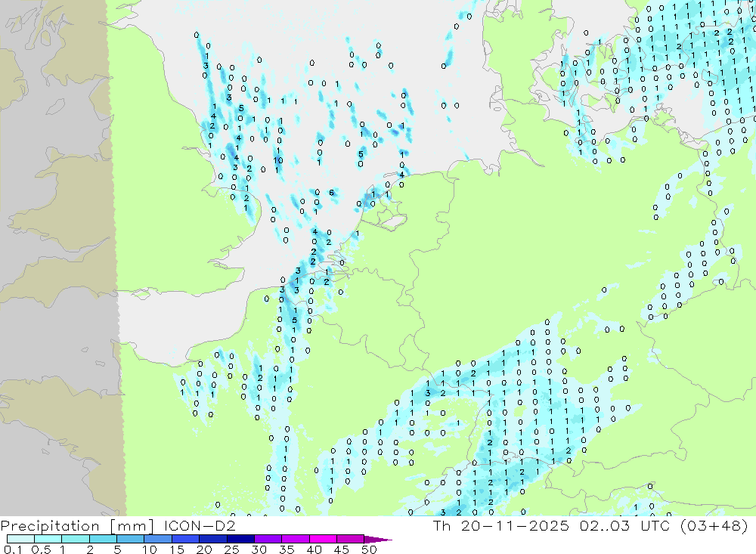Click the 'ICON-D2' model name label

[x=200, y=525]
